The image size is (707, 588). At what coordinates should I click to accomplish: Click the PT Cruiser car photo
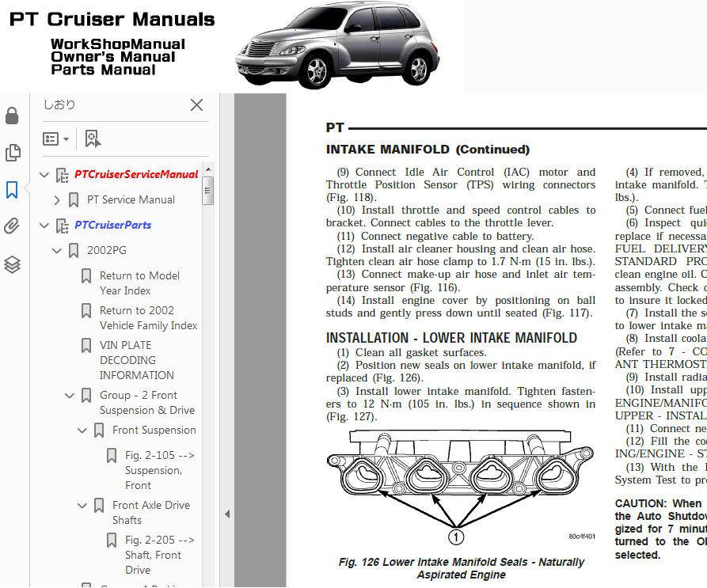tap(337, 46)
